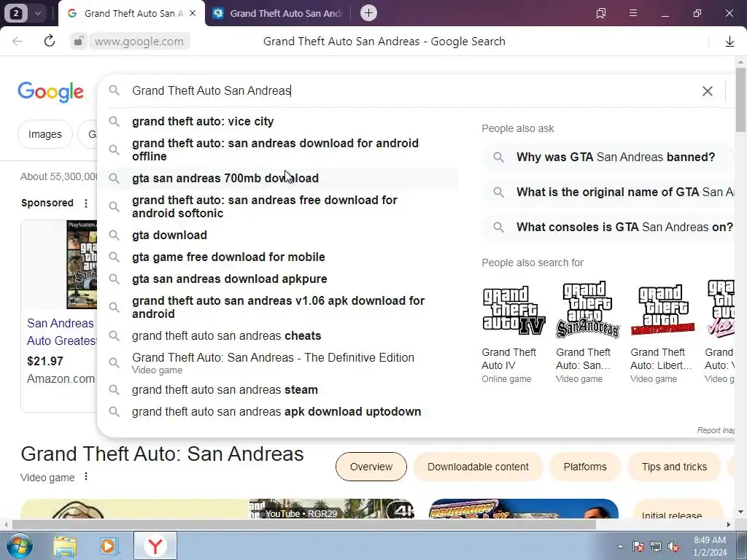Click the www.google.com address field
This screenshot has width=747, height=560.
point(139,42)
